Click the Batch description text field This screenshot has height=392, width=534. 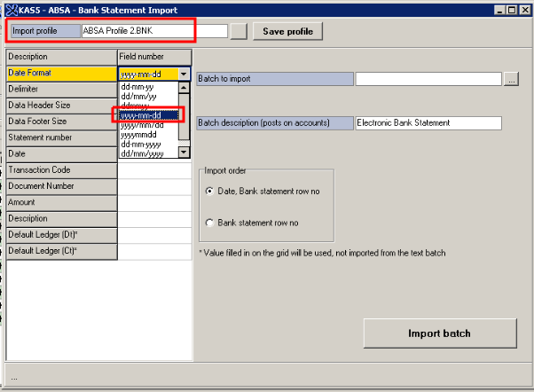click(x=428, y=122)
